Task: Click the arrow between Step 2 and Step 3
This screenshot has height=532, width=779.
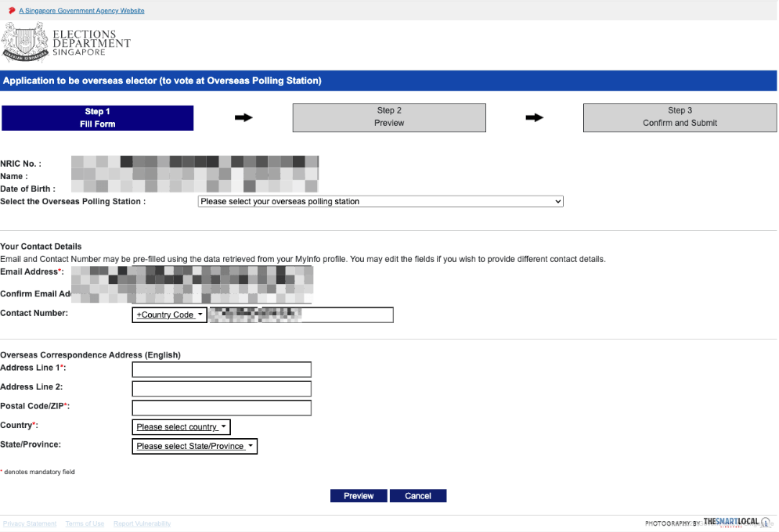Action: tap(534, 117)
